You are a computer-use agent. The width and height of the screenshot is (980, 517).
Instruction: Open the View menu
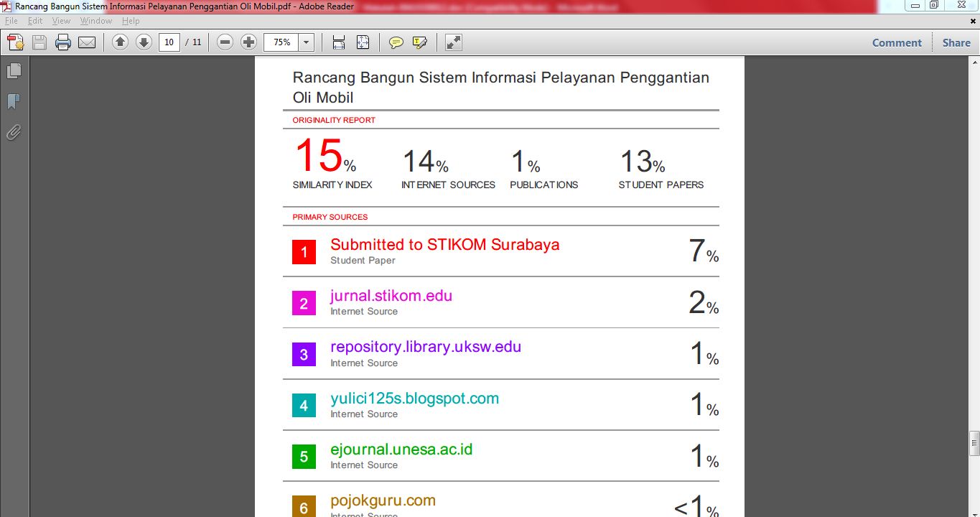click(x=61, y=21)
